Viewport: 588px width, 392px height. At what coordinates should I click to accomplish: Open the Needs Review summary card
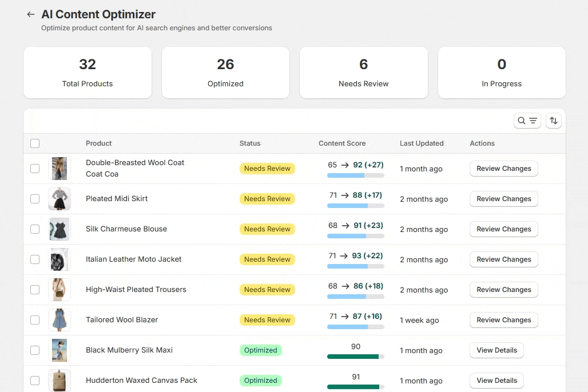click(363, 73)
